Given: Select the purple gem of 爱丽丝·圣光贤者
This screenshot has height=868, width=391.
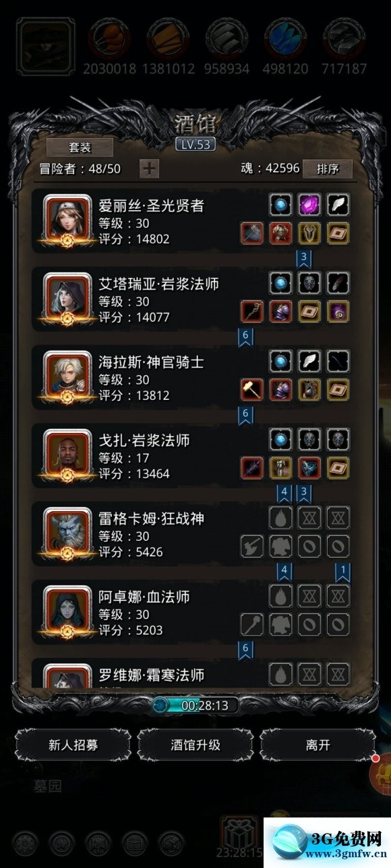Looking at the screenshot, I should click(x=309, y=205).
